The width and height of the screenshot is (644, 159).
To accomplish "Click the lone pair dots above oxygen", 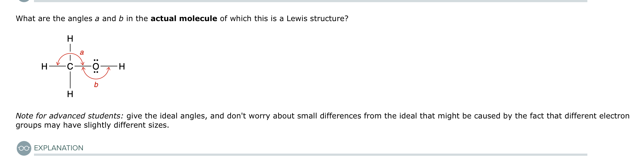I will pos(96,60).
